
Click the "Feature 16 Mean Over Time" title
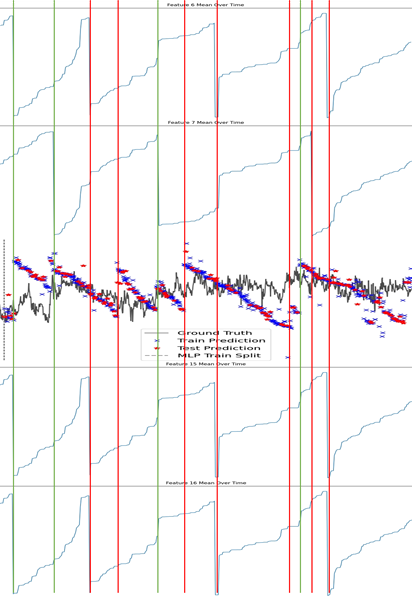click(206, 483)
